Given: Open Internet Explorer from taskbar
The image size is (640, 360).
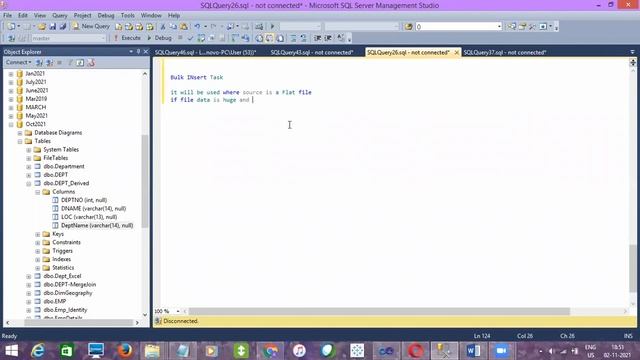Looking at the screenshot, I should click(38, 351).
